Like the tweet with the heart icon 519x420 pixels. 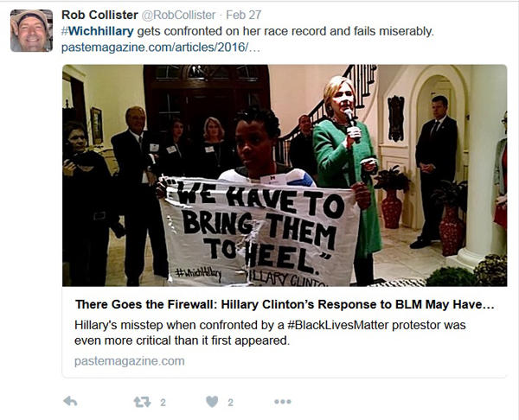tap(212, 402)
